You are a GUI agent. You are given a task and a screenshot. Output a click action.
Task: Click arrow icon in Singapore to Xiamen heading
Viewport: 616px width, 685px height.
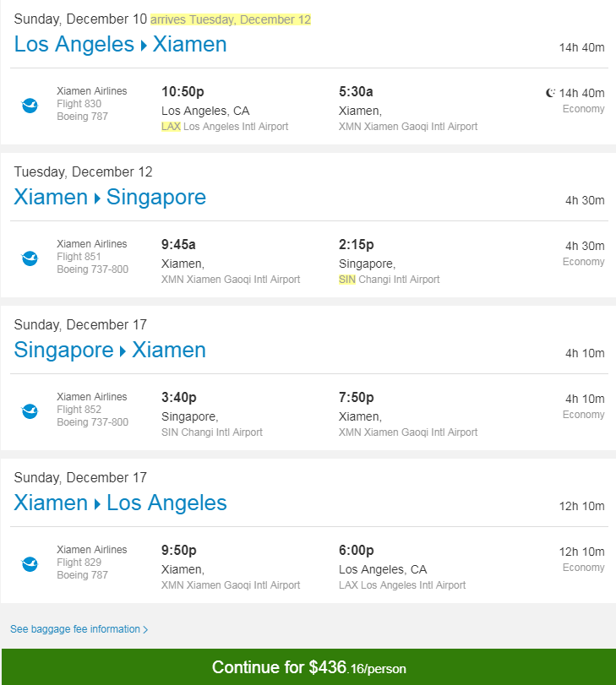[x=123, y=351]
